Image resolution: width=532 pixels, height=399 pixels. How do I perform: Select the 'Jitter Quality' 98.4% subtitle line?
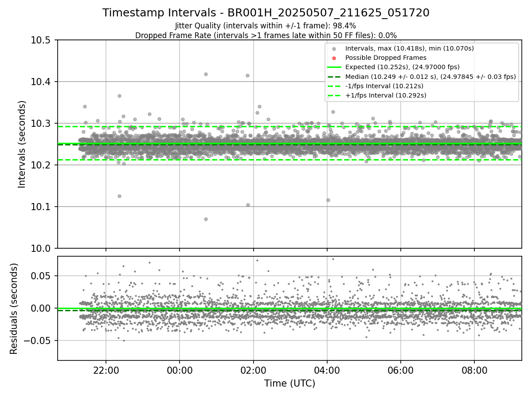(266, 26)
